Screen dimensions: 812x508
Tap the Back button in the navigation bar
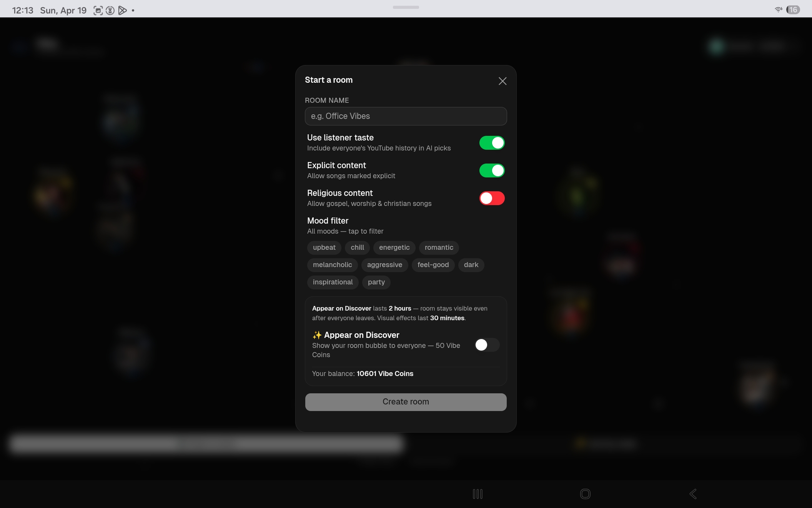coord(692,494)
